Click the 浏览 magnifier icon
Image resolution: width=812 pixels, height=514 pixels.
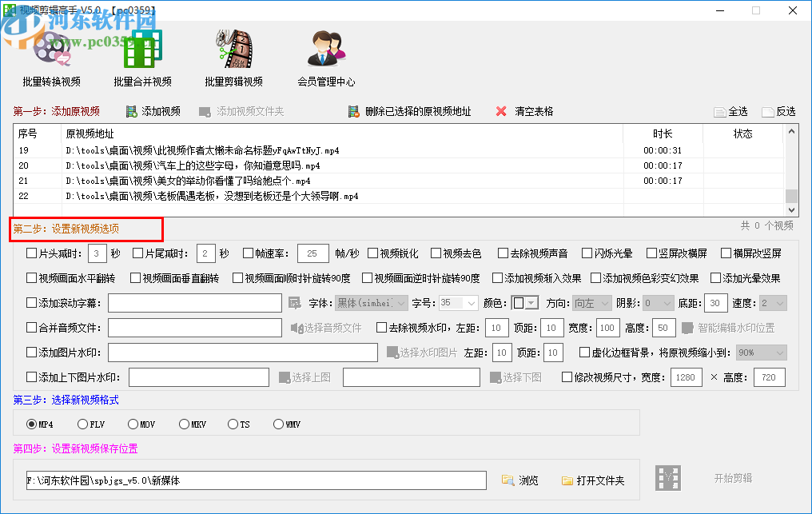pos(507,480)
